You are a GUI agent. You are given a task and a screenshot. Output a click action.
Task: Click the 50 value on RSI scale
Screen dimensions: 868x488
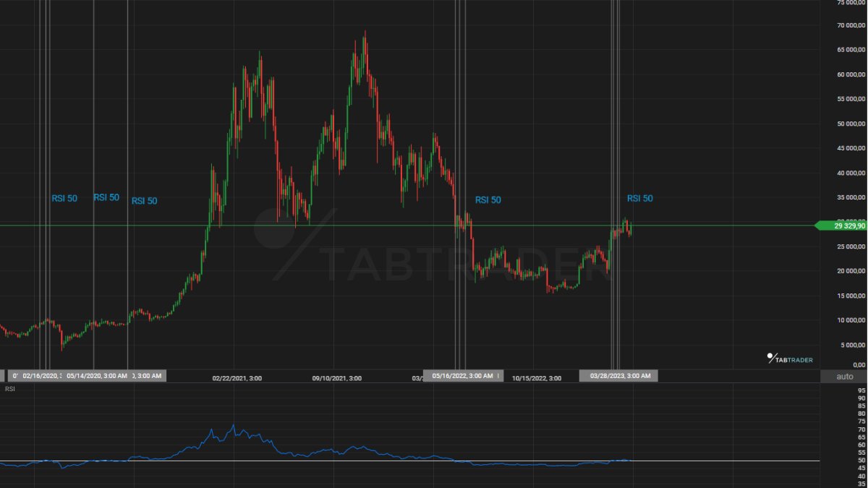tap(861, 461)
